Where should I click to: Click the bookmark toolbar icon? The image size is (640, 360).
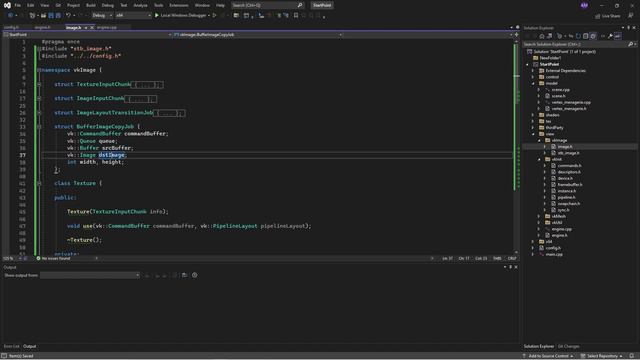click(x=296, y=16)
